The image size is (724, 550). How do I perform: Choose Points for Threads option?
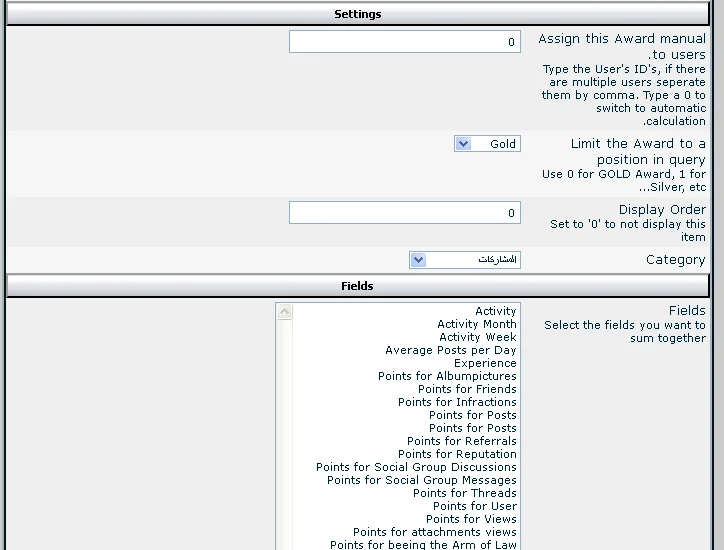(x=464, y=493)
